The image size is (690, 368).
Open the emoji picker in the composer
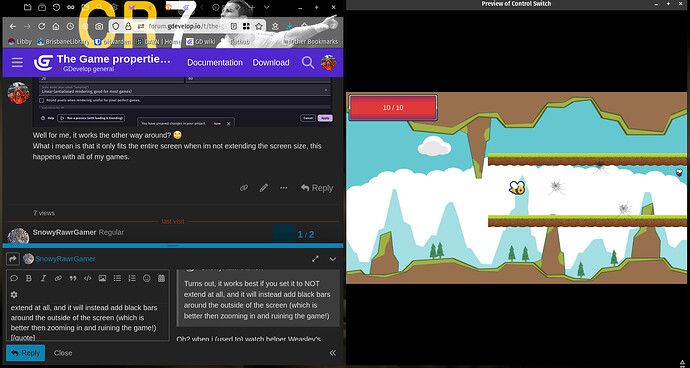tap(147, 278)
